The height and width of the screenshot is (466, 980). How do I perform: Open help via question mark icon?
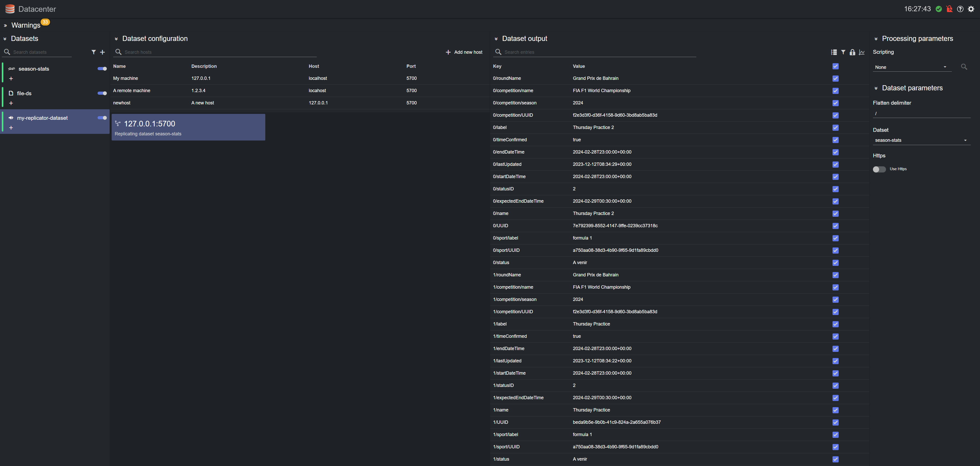click(x=960, y=9)
